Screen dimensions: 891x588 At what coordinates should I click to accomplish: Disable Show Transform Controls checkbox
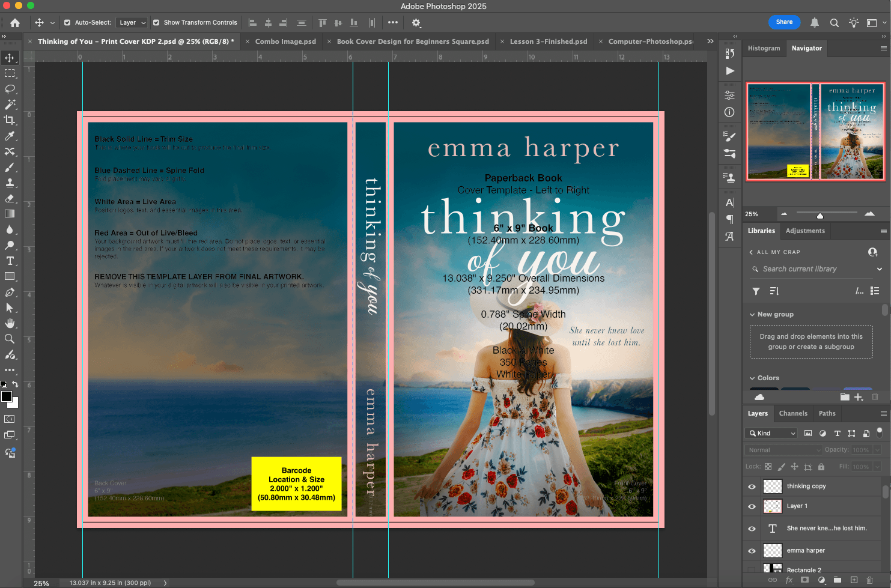(x=156, y=23)
